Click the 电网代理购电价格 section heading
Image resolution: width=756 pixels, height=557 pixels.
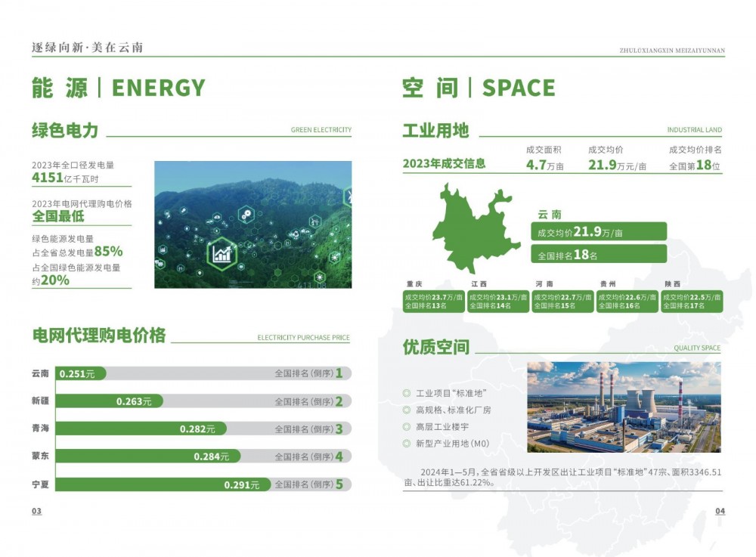[99, 335]
